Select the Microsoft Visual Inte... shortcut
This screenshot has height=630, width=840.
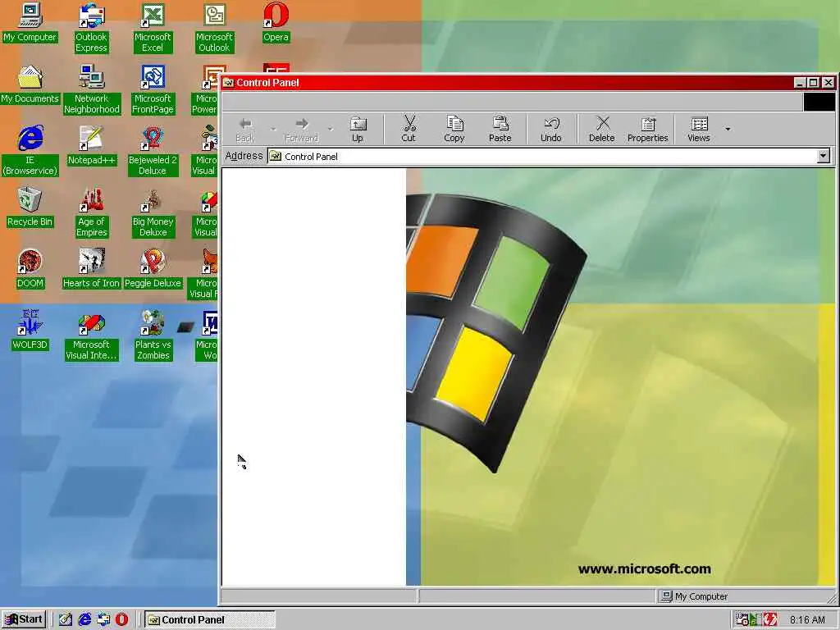[92, 336]
